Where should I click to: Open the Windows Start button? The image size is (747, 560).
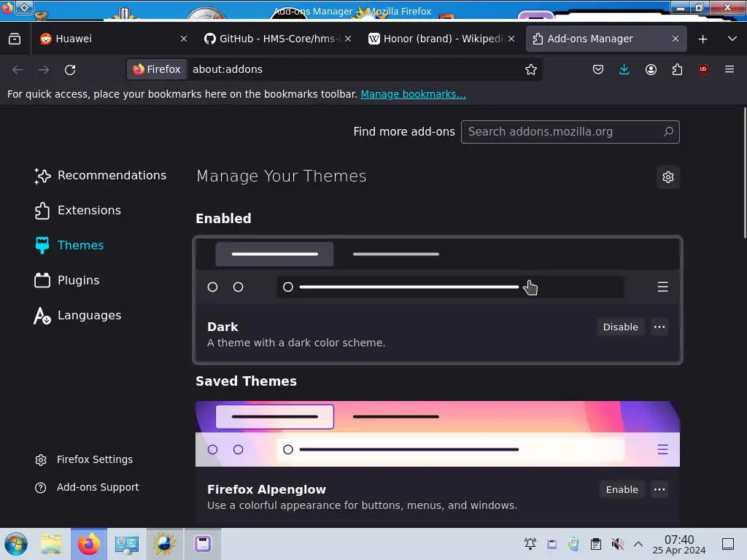[x=16, y=544]
